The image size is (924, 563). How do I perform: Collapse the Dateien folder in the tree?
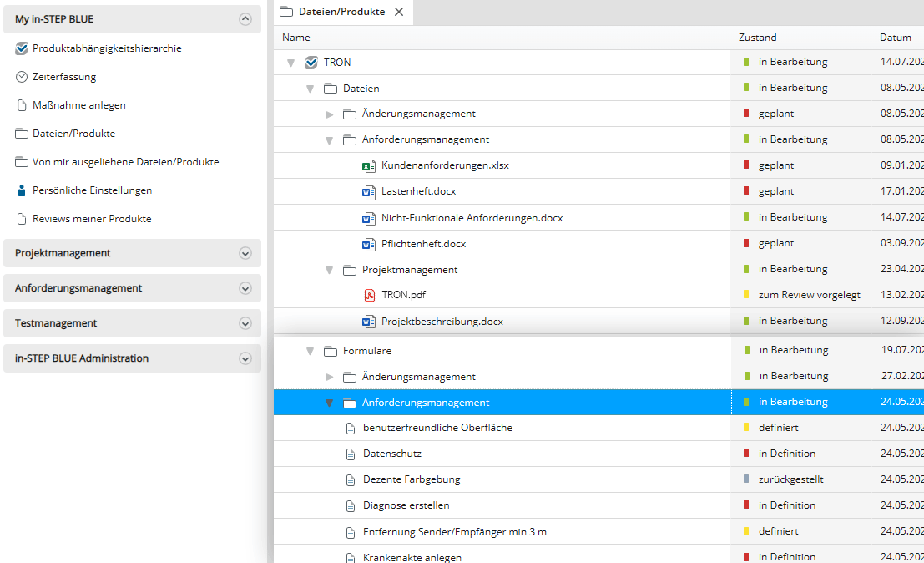(310, 89)
